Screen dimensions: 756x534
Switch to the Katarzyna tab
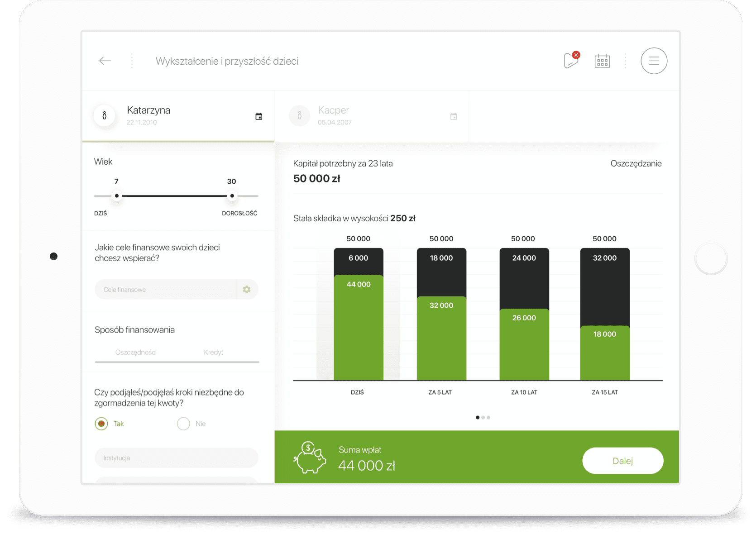pyautogui.click(x=178, y=116)
